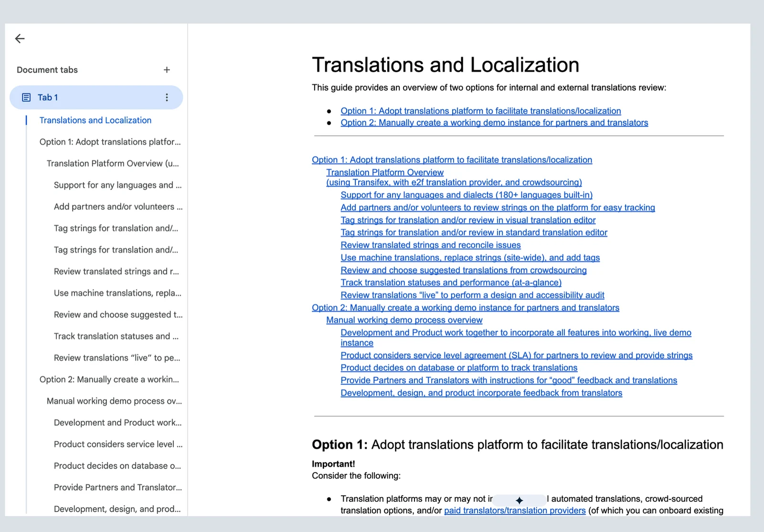Click 'Use machine translations, replace strings' link

[470, 258]
